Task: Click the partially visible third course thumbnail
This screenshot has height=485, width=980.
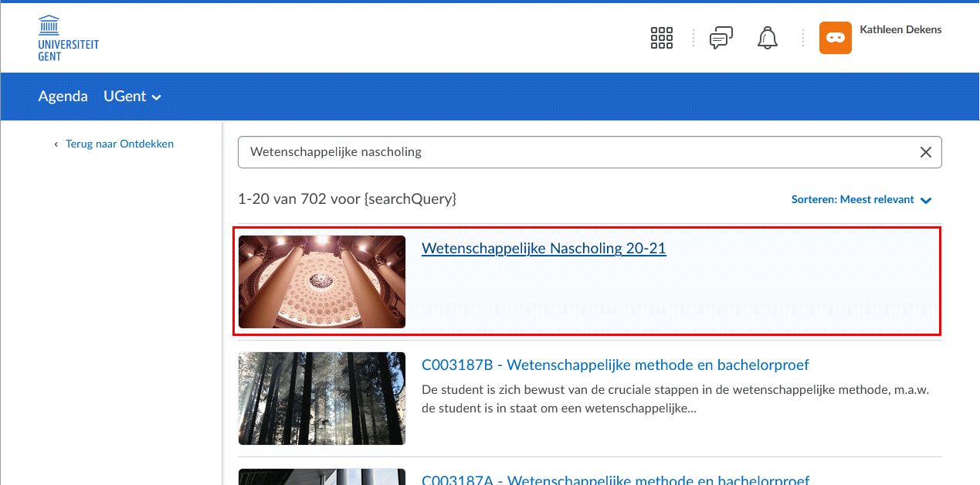Action: [x=321, y=477]
